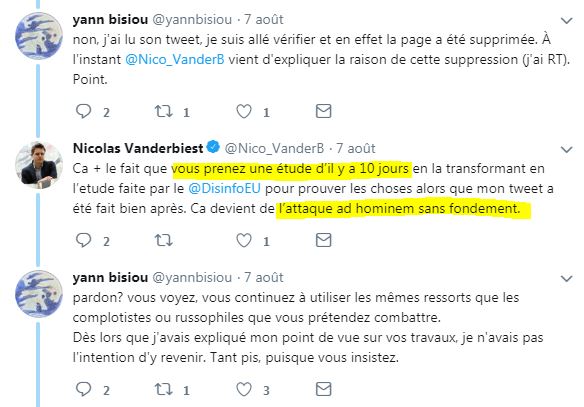584x407 pixels.
Task: Open options chevron on last tweet
Action: tap(566, 279)
